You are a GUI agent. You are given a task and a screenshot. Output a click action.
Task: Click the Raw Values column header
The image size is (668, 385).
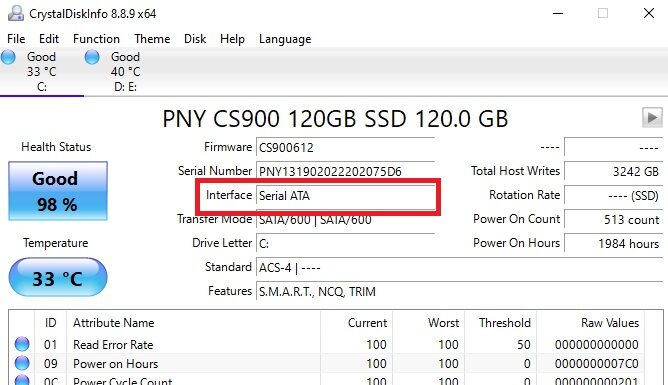tap(610, 323)
